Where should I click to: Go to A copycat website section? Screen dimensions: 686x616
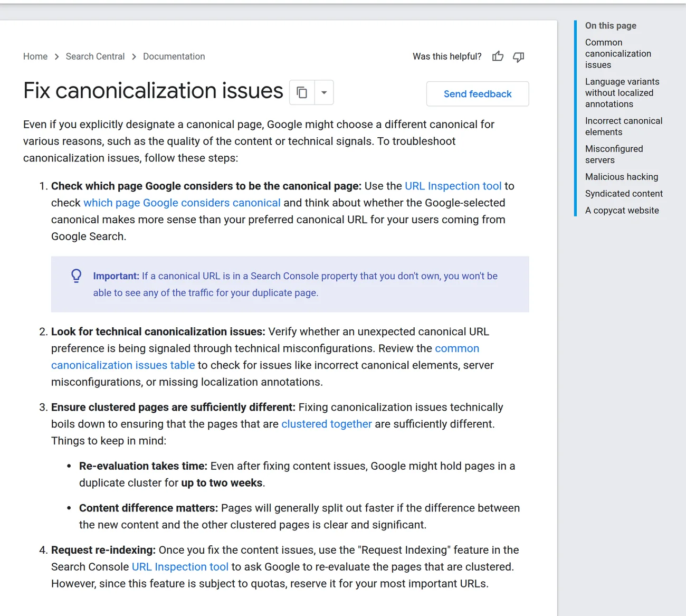(622, 211)
